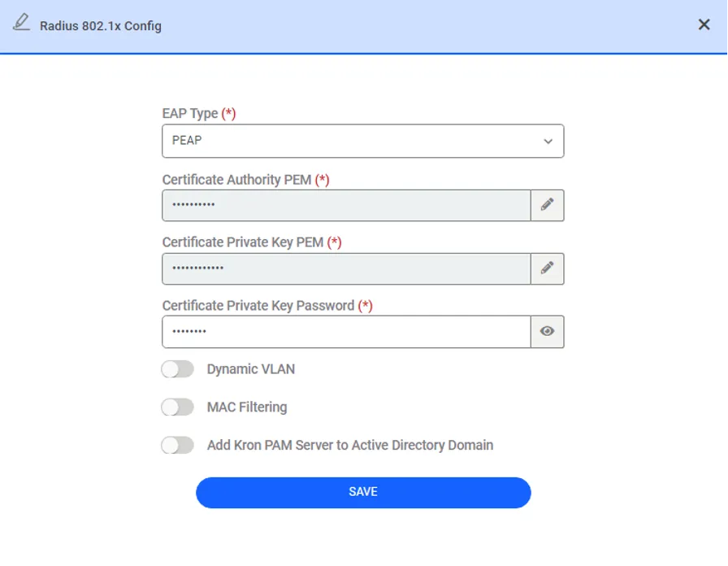Click the Certificate Authority PEM masked field
The height and width of the screenshot is (566, 728).
(x=346, y=205)
